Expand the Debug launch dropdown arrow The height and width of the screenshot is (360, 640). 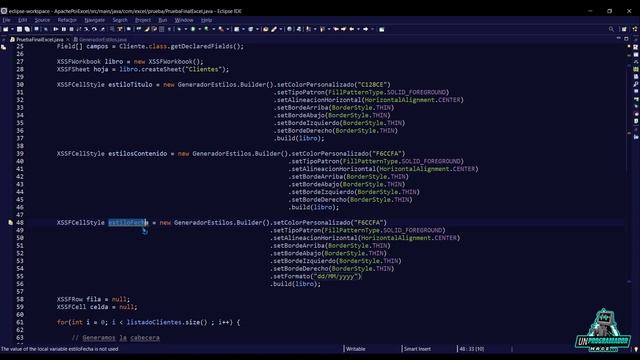[x=187, y=29]
